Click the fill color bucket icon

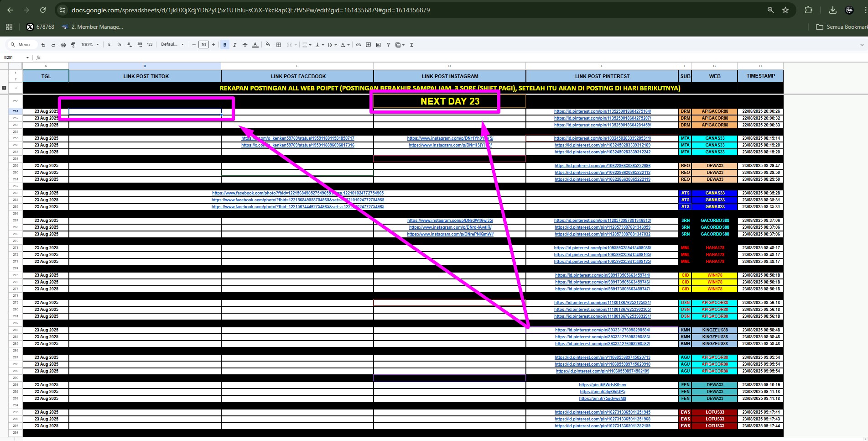pyautogui.click(x=268, y=45)
